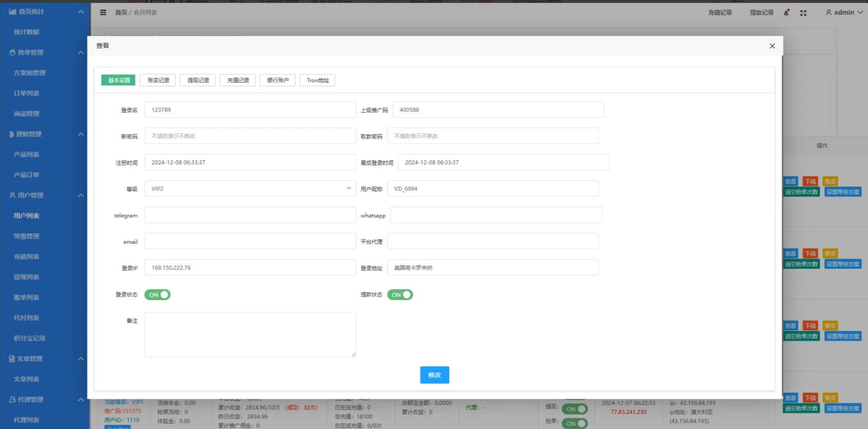Click the hamburger menu collapse icon

[x=103, y=12]
